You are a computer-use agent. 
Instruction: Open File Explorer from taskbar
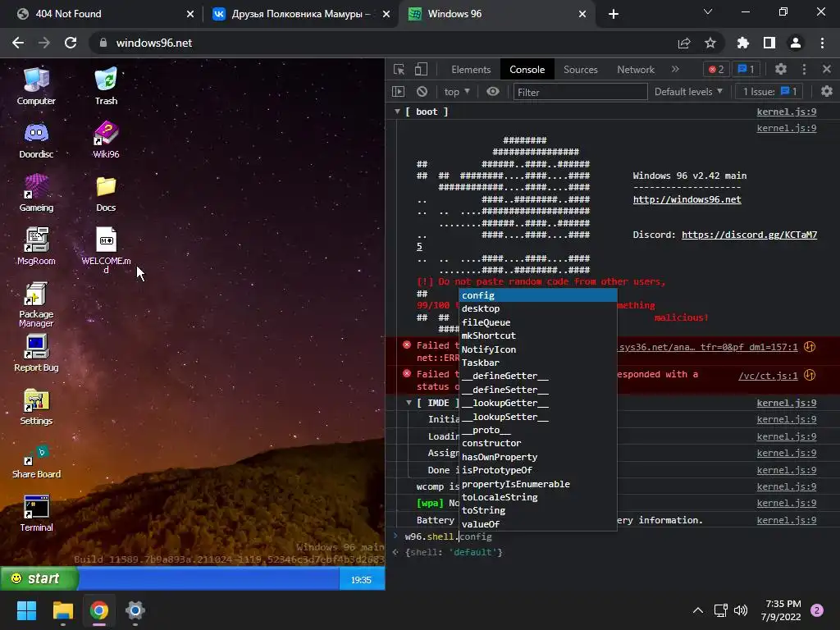click(62, 610)
